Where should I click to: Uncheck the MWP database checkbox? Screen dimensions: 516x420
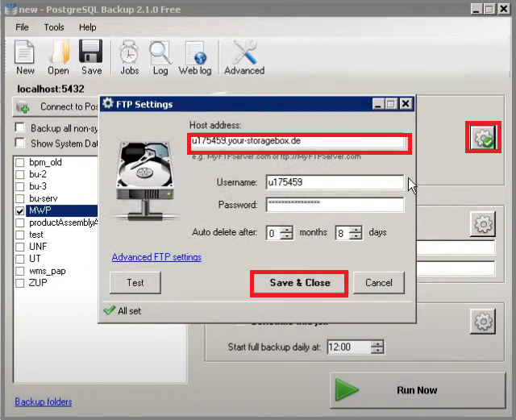[x=20, y=210]
